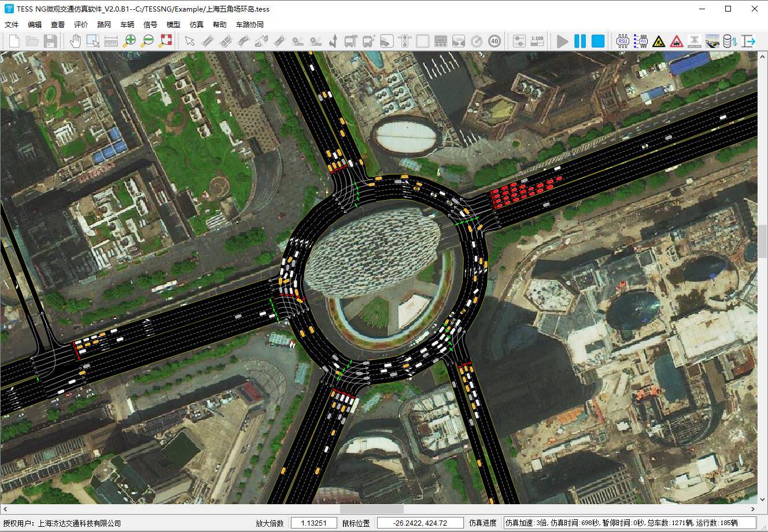768x532 pixels.
Task: Click the zoom in magnifier icon
Action: pos(129,41)
